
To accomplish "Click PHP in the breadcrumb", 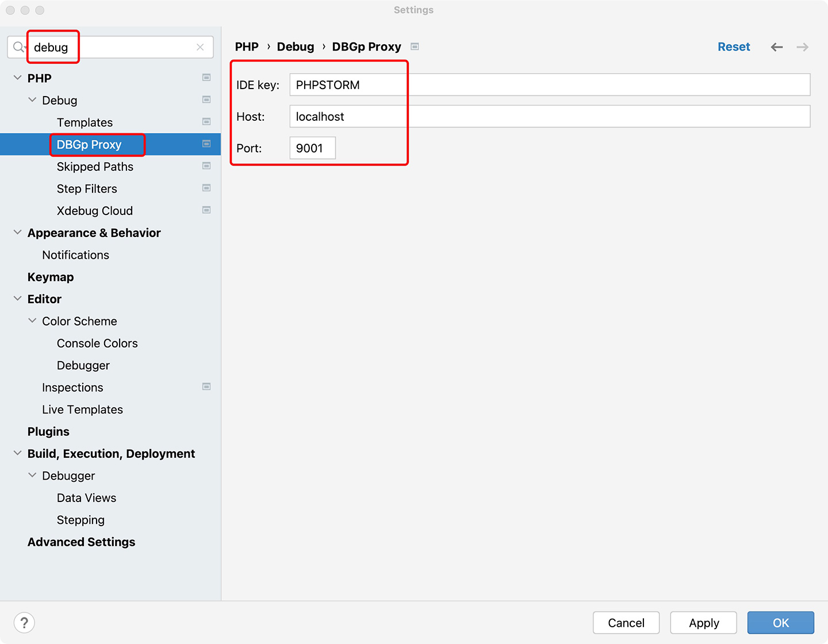I will click(x=247, y=47).
